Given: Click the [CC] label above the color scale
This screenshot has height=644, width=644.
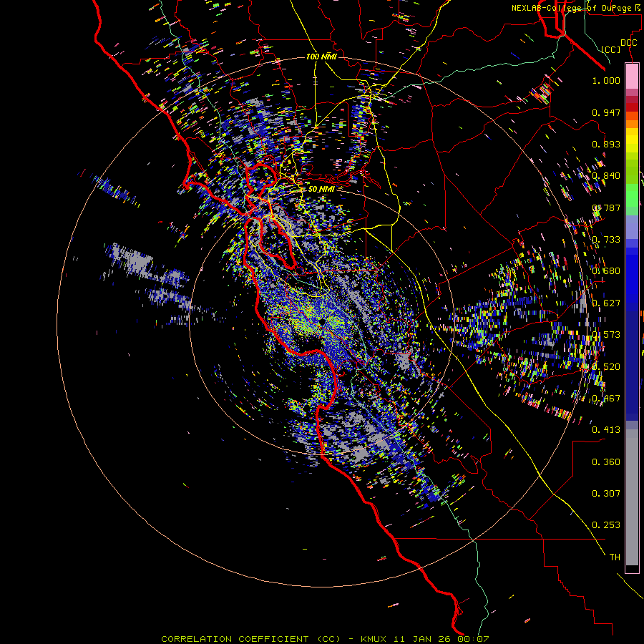Looking at the screenshot, I should pos(611,49).
